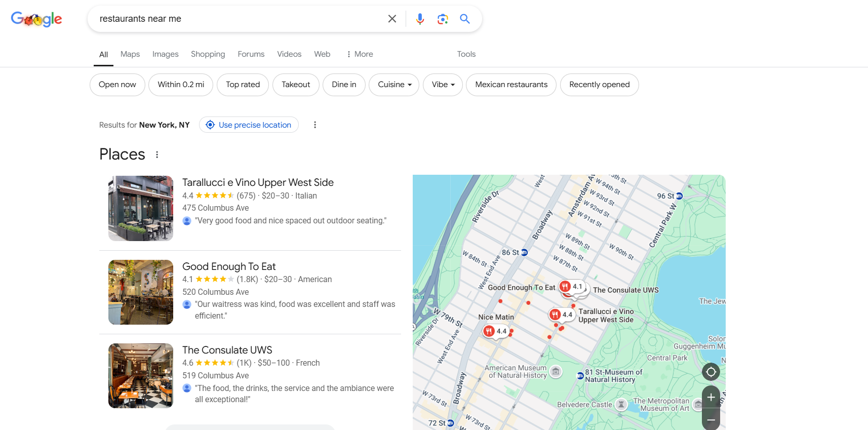Open The Consulate UWS photo thumbnail
The width and height of the screenshot is (868, 430).
[x=141, y=376]
